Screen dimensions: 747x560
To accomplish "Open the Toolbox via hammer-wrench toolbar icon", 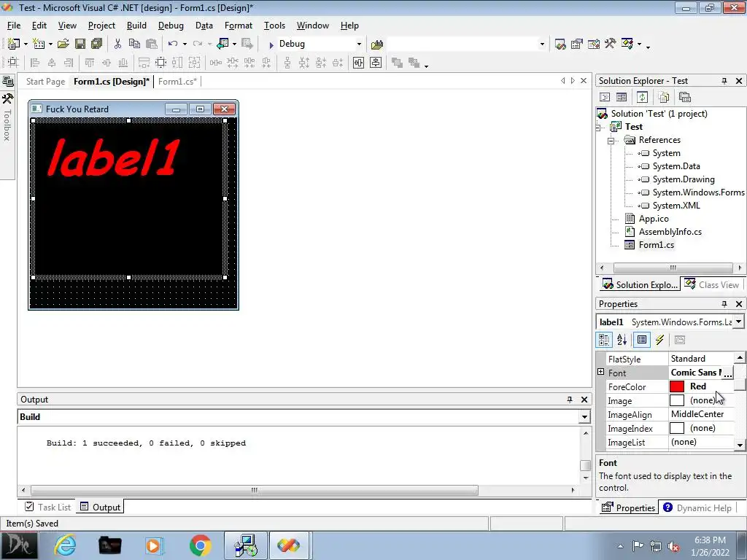I will [611, 44].
